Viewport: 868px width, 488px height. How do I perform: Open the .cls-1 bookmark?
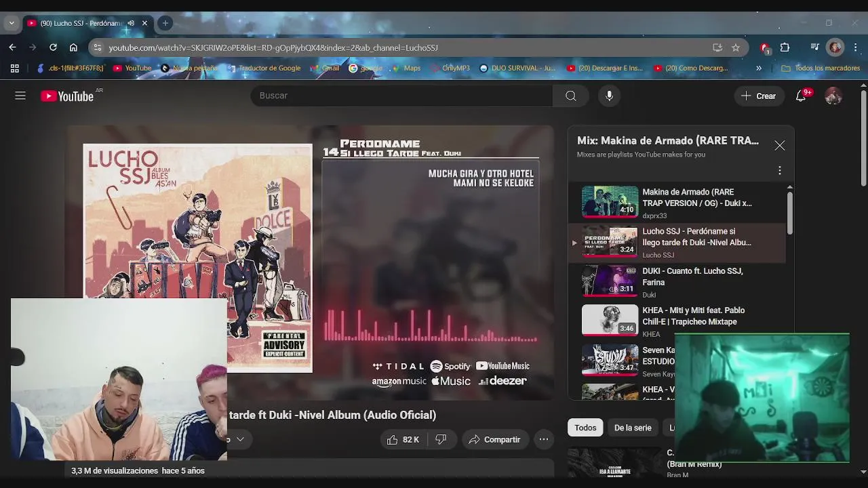tap(71, 68)
